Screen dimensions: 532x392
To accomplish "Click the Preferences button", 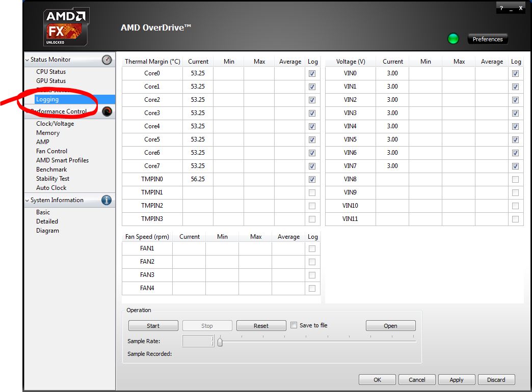I will point(488,39).
